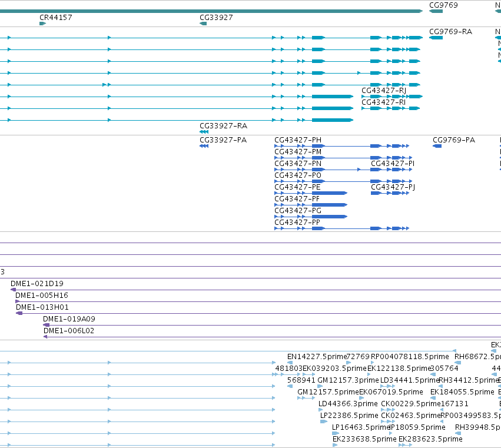Screen dimensions: 501x448
Task: Select the CG43427-PI protein label
Action: (393, 164)
